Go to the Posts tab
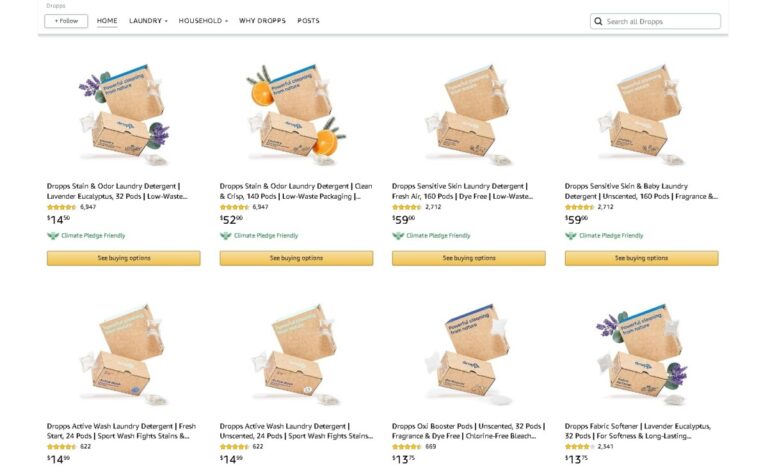 pyautogui.click(x=308, y=21)
